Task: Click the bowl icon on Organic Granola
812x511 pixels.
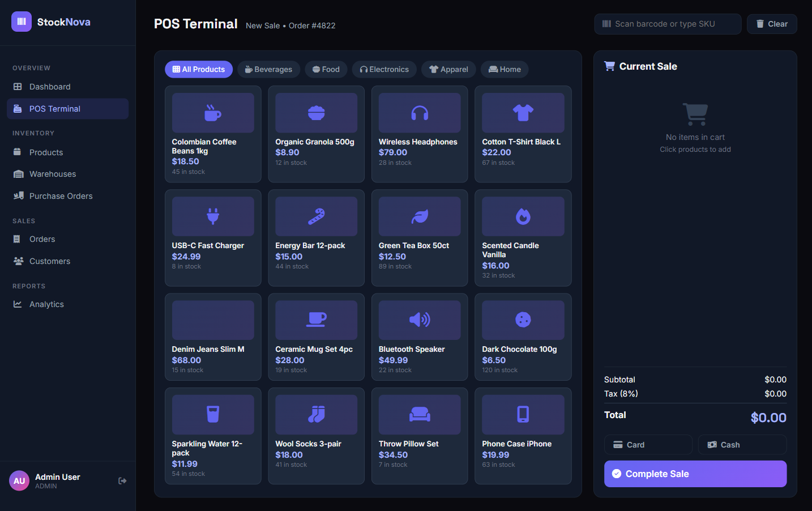Action: click(317, 113)
